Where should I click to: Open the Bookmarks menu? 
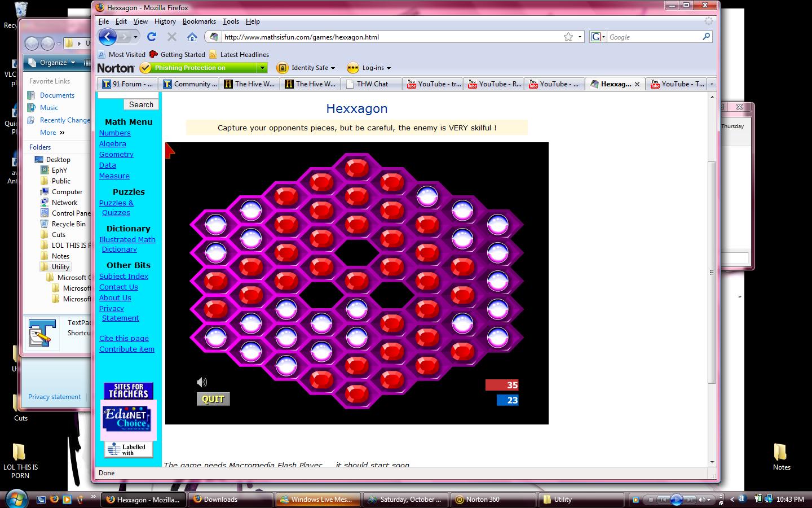(x=199, y=21)
